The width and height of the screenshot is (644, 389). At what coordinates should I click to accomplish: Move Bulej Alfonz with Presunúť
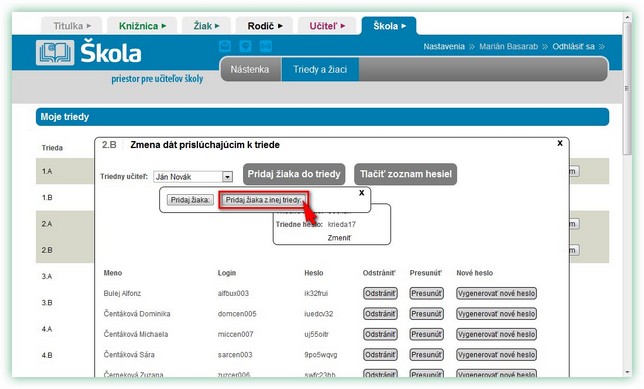coord(427,293)
